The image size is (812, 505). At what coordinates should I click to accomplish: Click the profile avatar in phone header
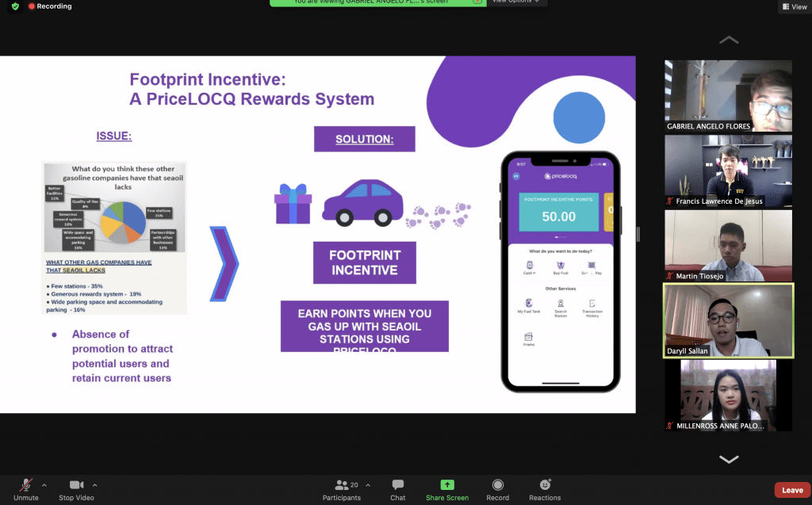(515, 176)
